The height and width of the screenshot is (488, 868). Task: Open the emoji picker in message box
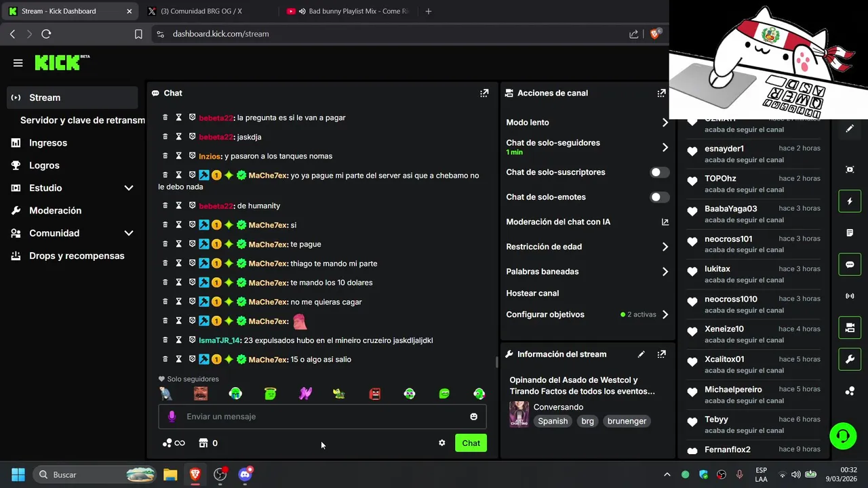473,416
